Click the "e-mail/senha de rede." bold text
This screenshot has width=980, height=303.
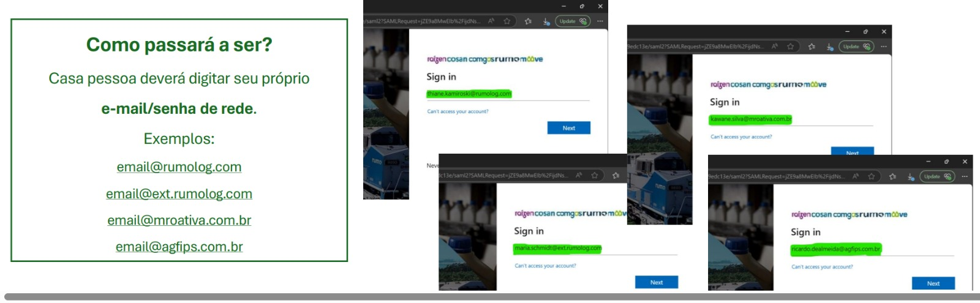(x=179, y=109)
